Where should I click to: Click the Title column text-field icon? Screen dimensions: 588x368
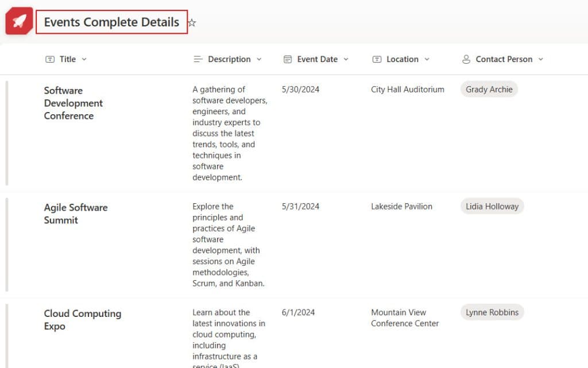click(51, 59)
